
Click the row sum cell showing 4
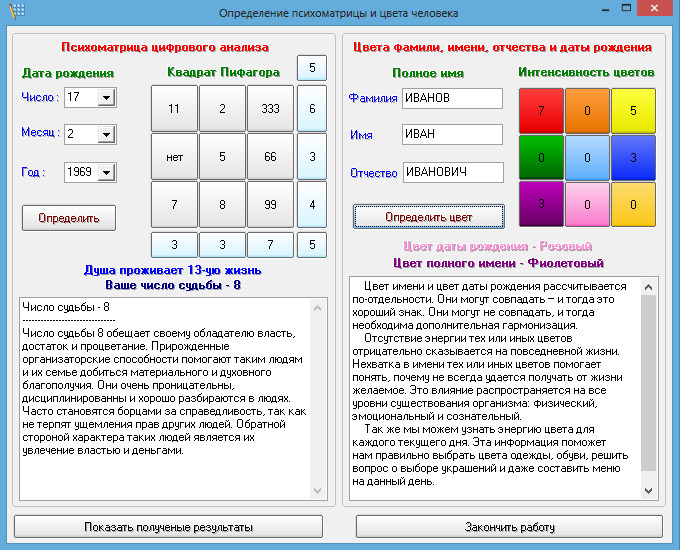312,205
